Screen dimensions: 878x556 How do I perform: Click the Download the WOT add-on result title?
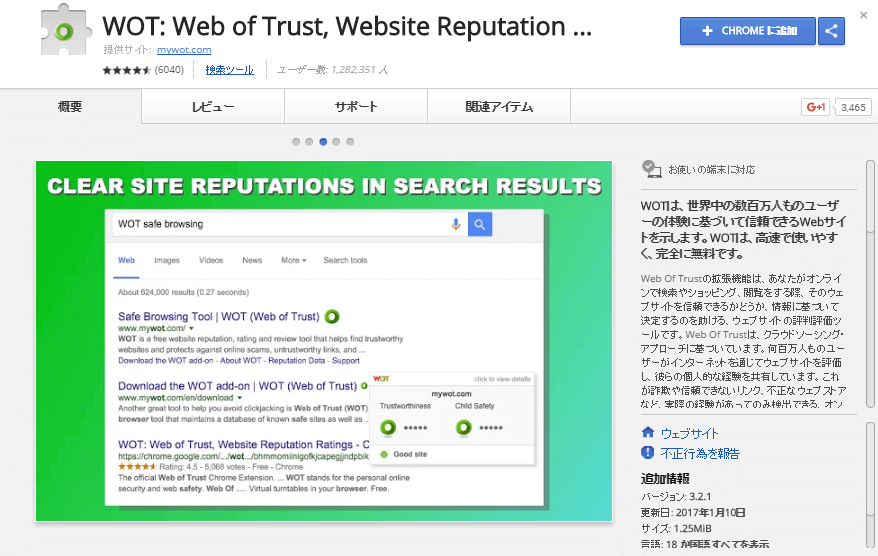(x=237, y=386)
